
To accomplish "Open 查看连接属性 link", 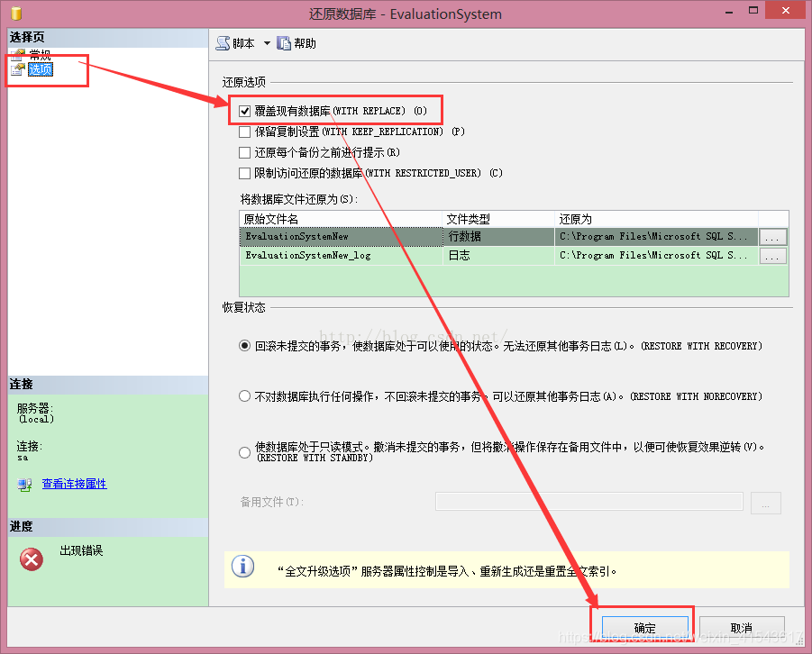I will pyautogui.click(x=74, y=484).
